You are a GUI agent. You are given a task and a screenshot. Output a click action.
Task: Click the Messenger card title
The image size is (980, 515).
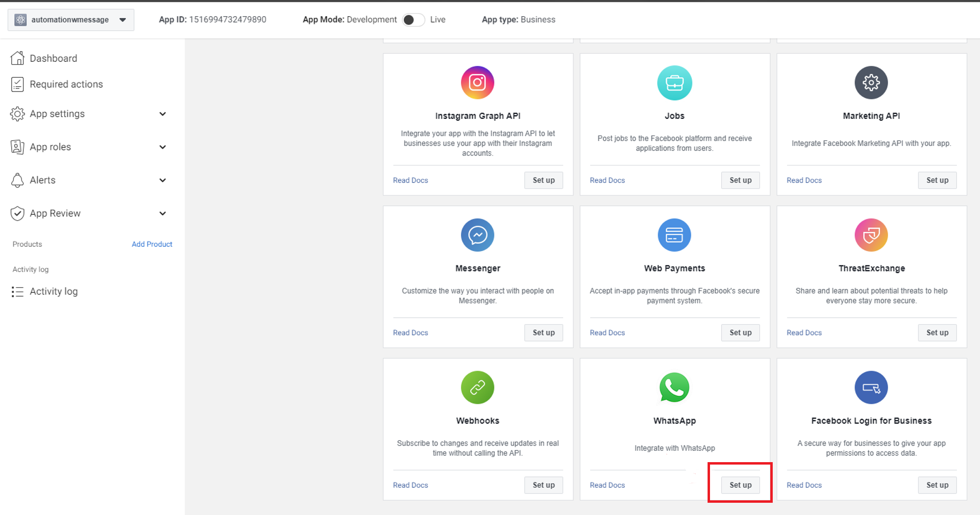tap(478, 268)
